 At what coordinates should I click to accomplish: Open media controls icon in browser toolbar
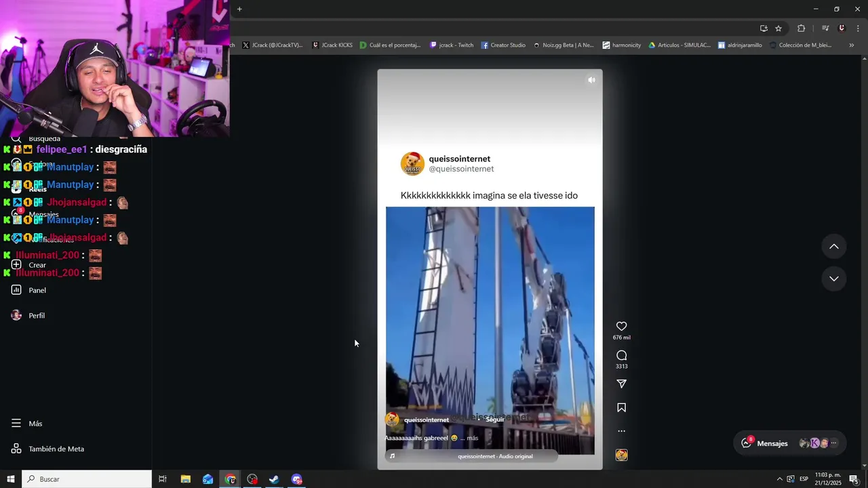[825, 28]
